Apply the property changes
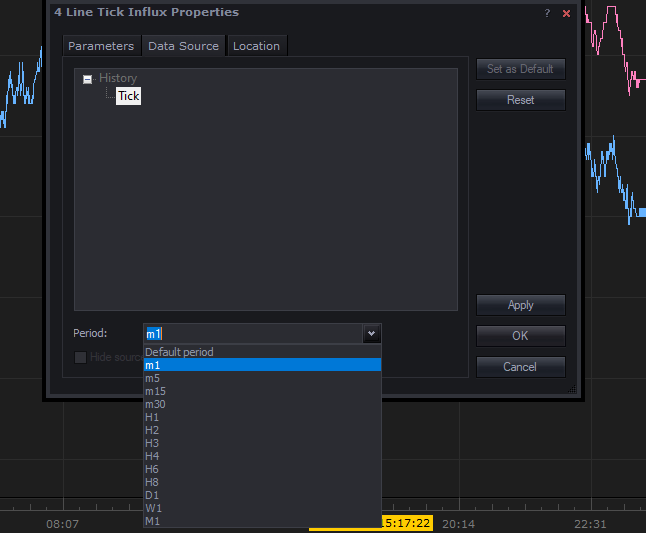Viewport: 646px width, 533px height. pos(521,305)
